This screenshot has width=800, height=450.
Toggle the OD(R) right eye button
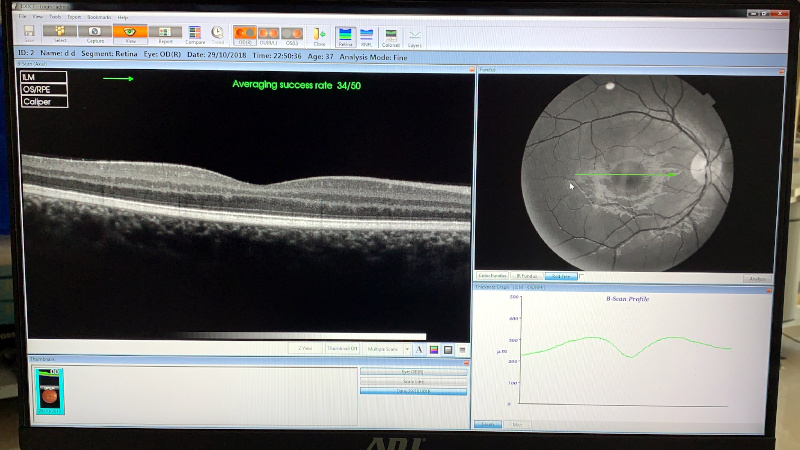pyautogui.click(x=244, y=34)
